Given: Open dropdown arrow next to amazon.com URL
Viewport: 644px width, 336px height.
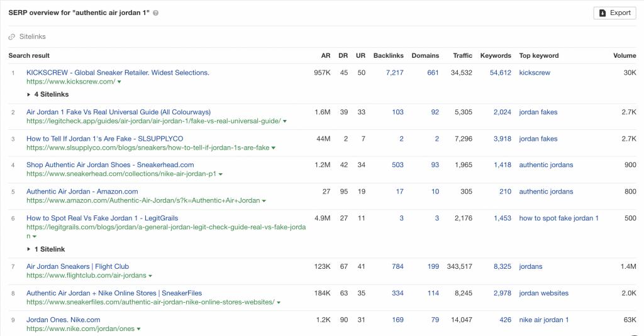Looking at the screenshot, I should point(264,201).
